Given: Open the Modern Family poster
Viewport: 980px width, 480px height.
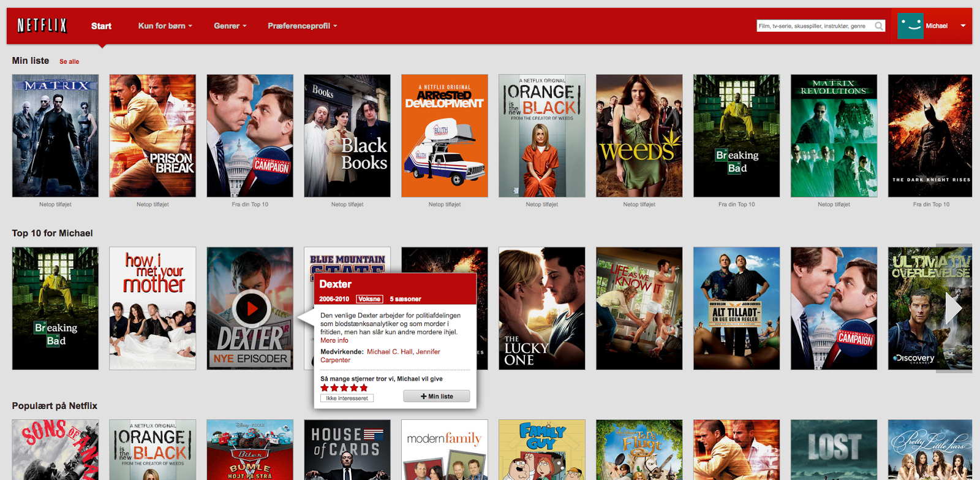Looking at the screenshot, I should pyautogui.click(x=445, y=450).
